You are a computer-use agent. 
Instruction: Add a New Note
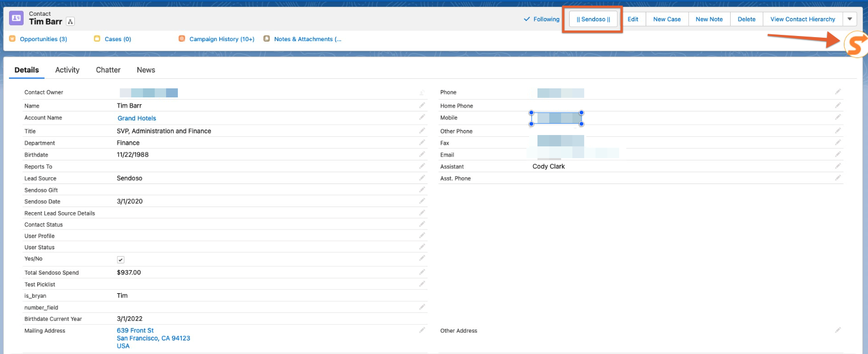click(x=709, y=19)
